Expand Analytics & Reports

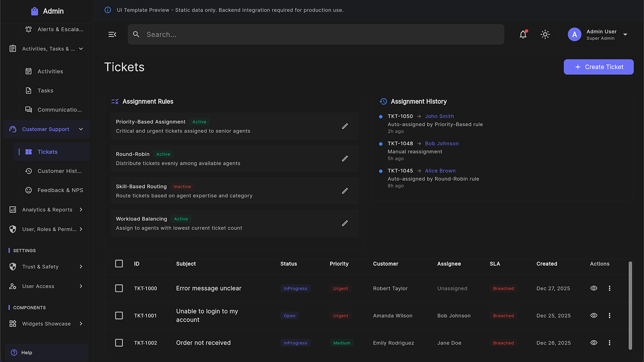tap(81, 210)
